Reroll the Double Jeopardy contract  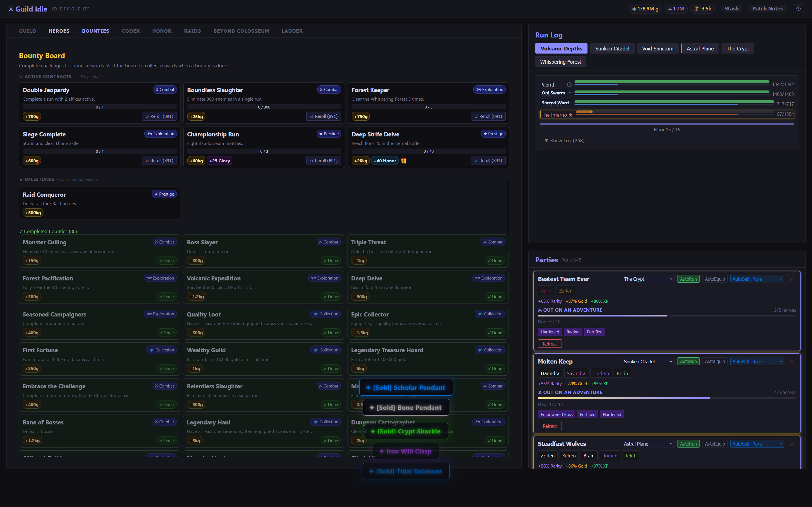point(159,116)
